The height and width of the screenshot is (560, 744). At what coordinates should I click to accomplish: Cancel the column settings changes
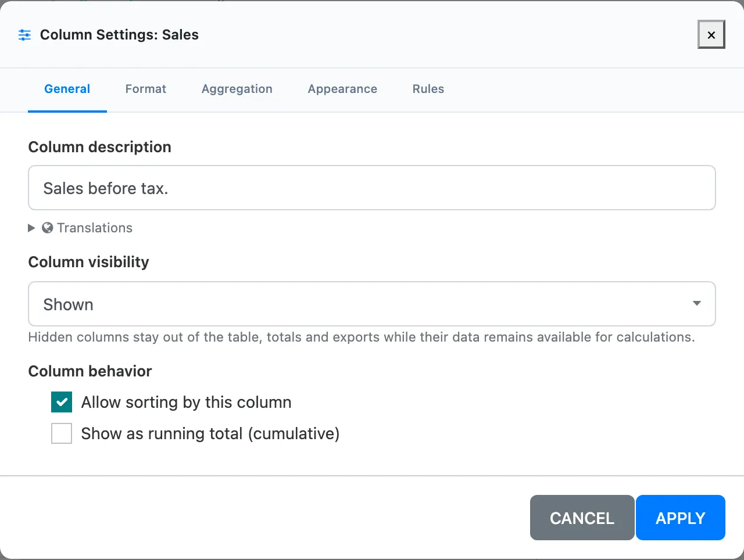[582, 518]
